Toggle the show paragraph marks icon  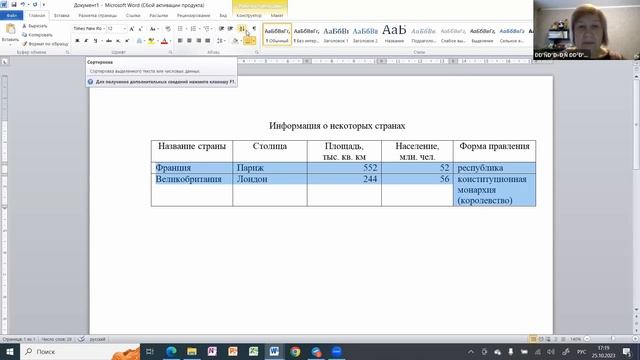[x=254, y=29]
